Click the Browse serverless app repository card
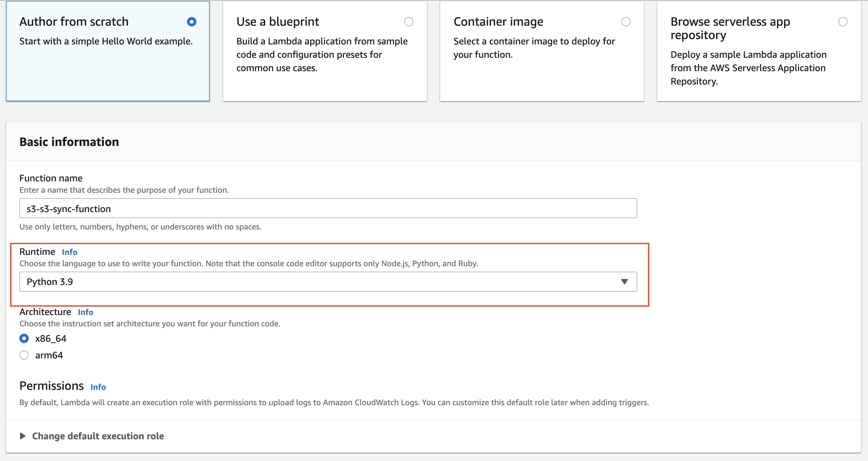868x461 pixels. 758,50
